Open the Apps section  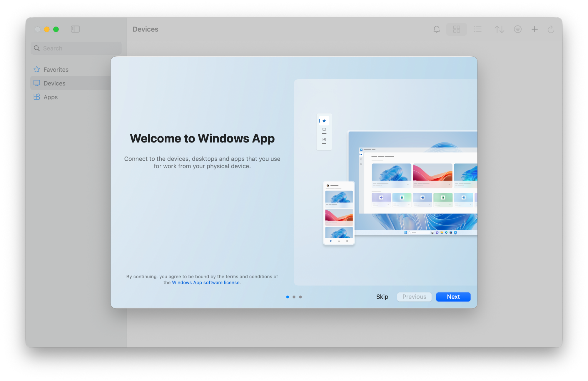point(51,97)
